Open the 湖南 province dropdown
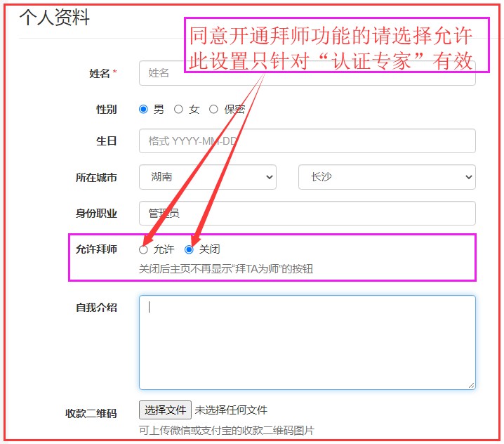This screenshot has width=504, height=444. 208,177
